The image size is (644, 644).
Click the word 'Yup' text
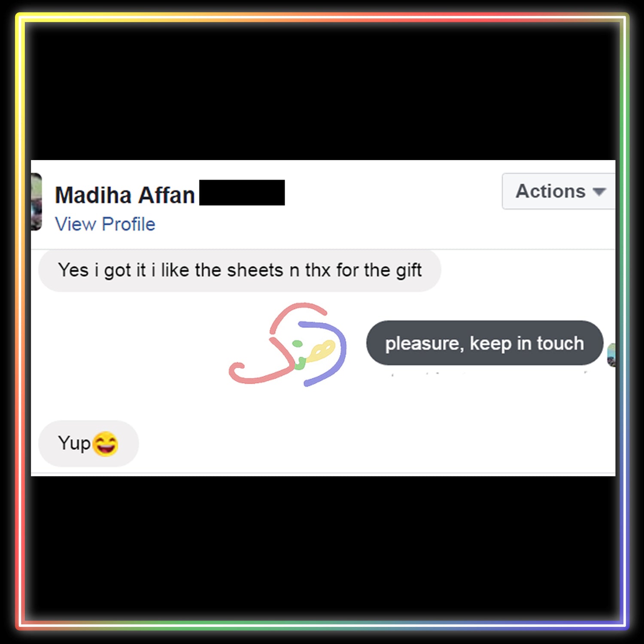click(x=74, y=444)
